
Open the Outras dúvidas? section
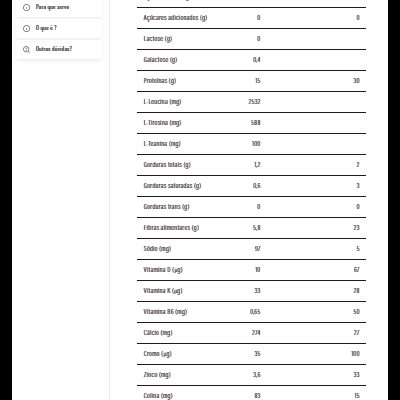[x=59, y=49]
